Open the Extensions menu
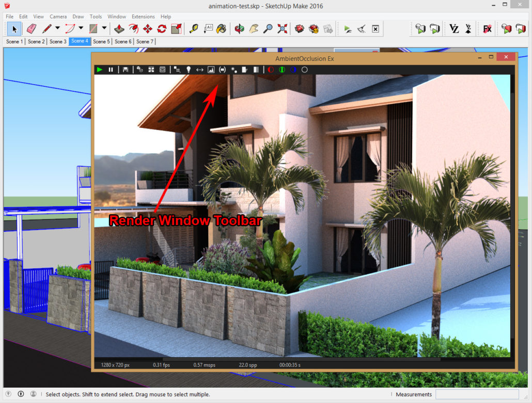The width and height of the screenshot is (532, 403). tap(143, 17)
